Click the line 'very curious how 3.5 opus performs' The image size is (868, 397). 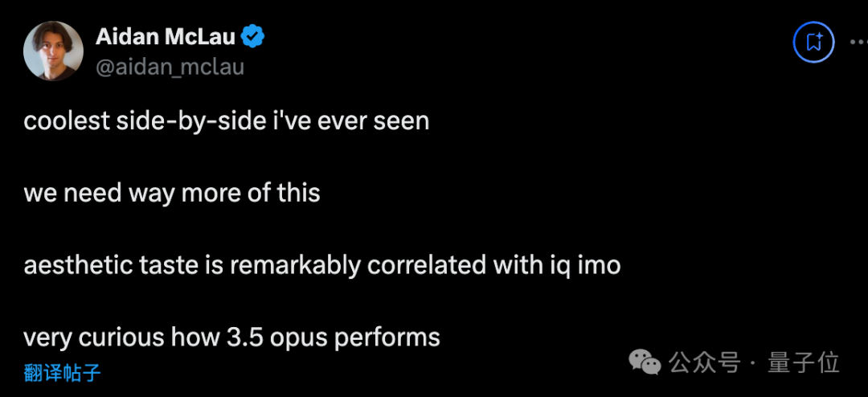[231, 337]
